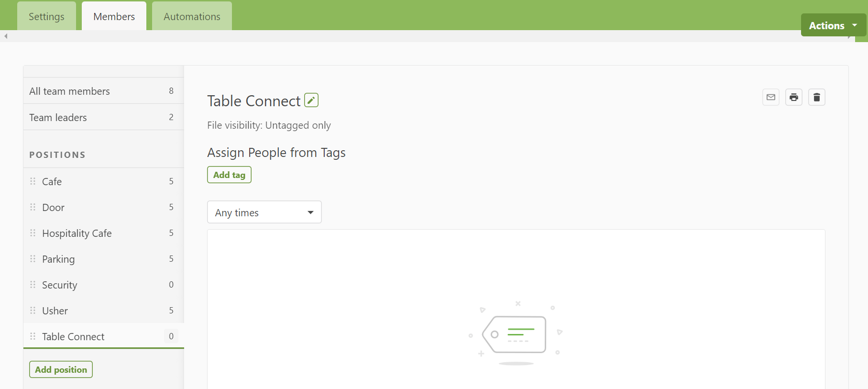Select All team members list
Viewport: 868px width, 389px height.
click(x=70, y=91)
